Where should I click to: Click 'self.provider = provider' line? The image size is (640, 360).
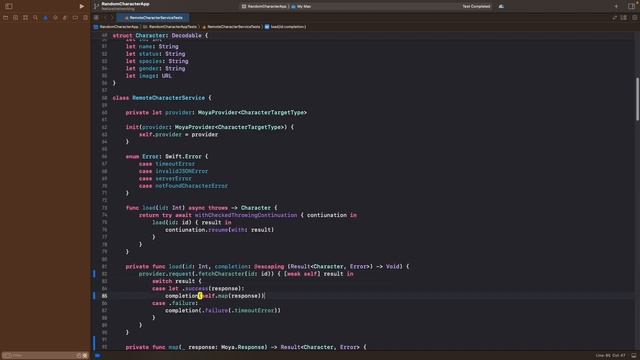pos(178,135)
